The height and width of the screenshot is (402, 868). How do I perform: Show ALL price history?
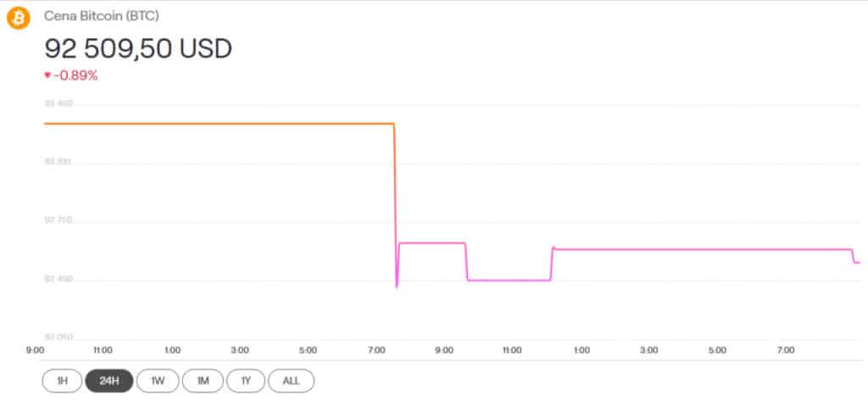coord(291,381)
